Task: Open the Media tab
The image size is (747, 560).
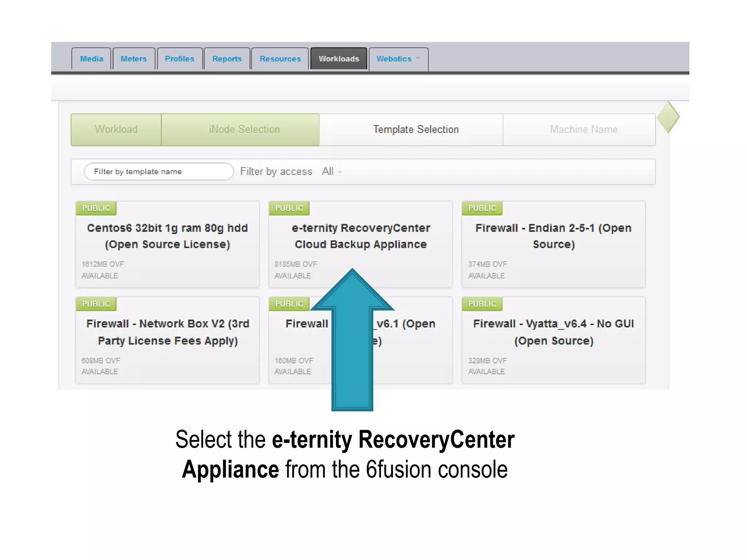Action: (x=91, y=59)
